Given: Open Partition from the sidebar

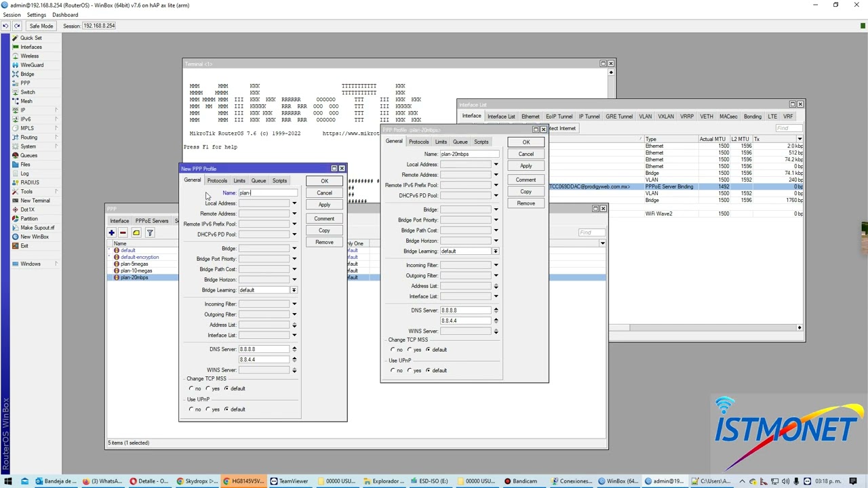Looking at the screenshot, I should pyautogui.click(x=29, y=219).
